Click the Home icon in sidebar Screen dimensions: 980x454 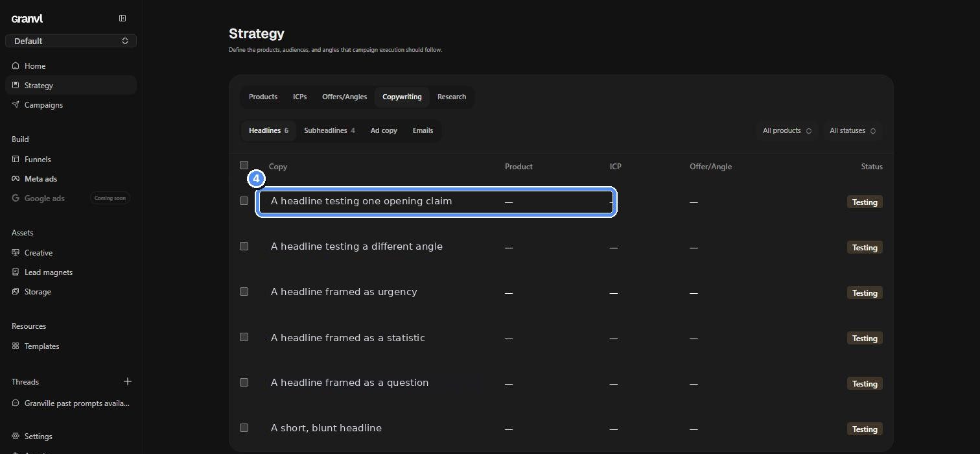pos(16,66)
